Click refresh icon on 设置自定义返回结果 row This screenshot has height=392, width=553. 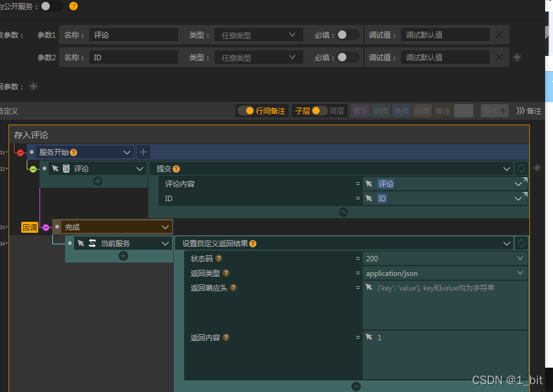coord(521,243)
